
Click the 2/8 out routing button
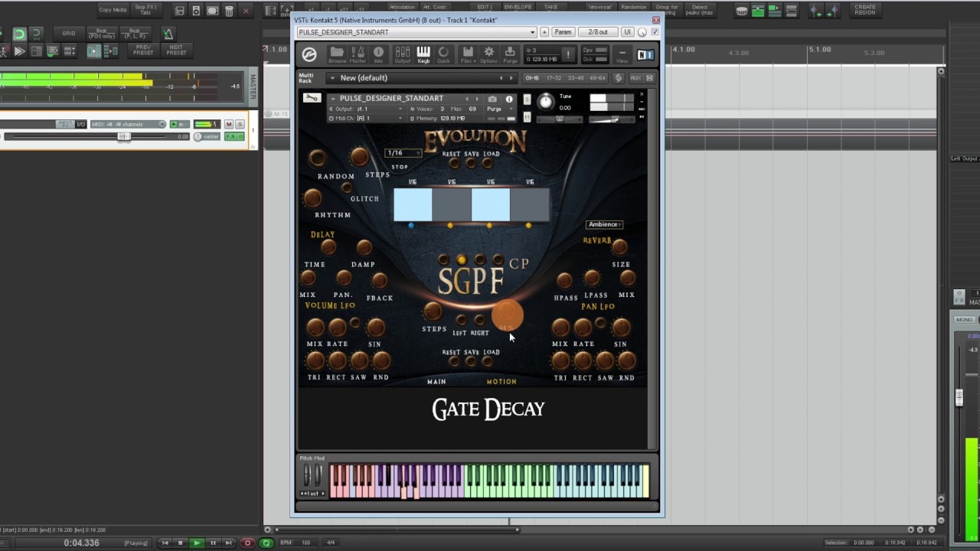click(x=598, y=32)
